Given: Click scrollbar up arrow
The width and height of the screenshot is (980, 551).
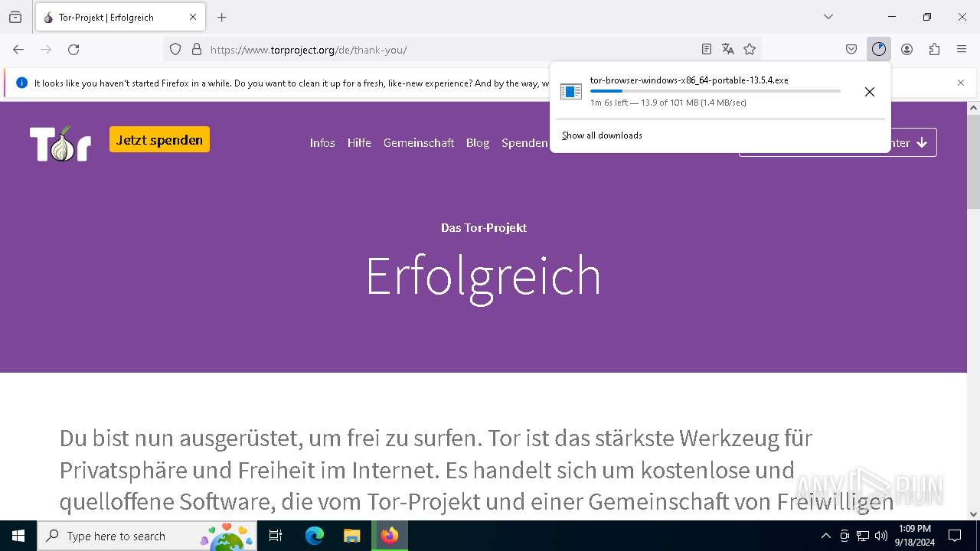Looking at the screenshot, I should (973, 108).
